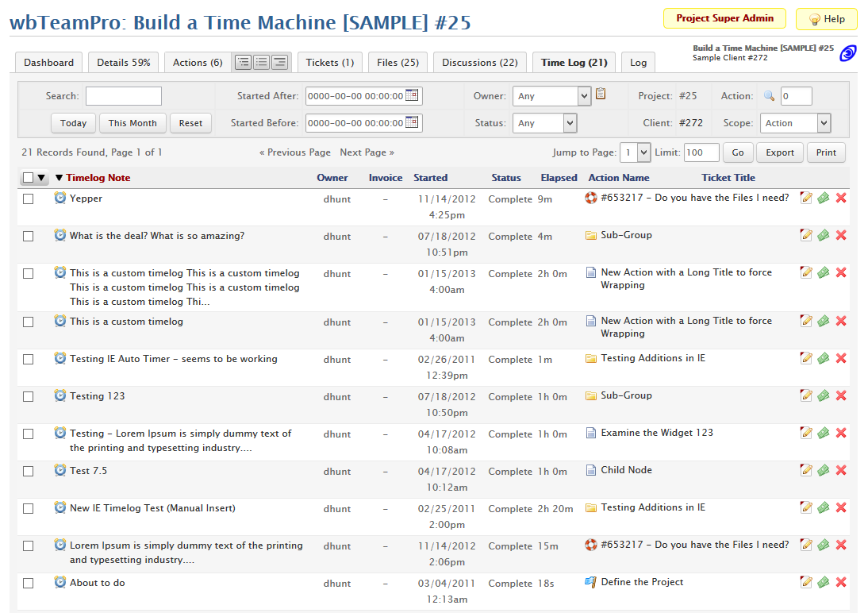Check the checkbox for the 'Test 7.5' entry
Image resolution: width=868 pixels, height=613 pixels.
28,469
